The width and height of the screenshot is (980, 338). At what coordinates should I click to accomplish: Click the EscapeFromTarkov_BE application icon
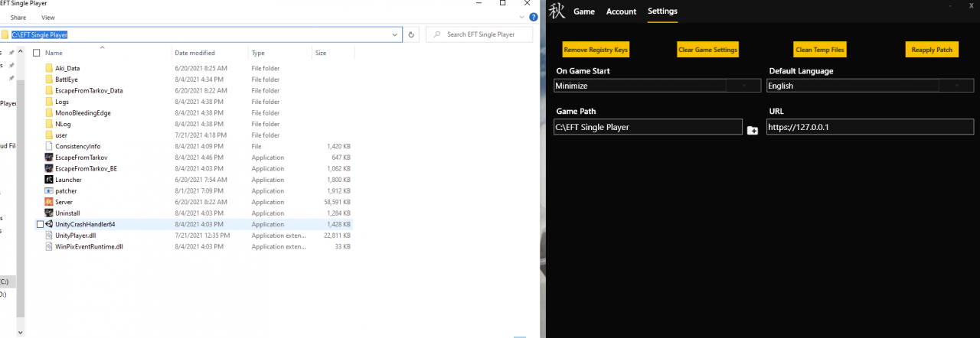pyautogui.click(x=49, y=168)
